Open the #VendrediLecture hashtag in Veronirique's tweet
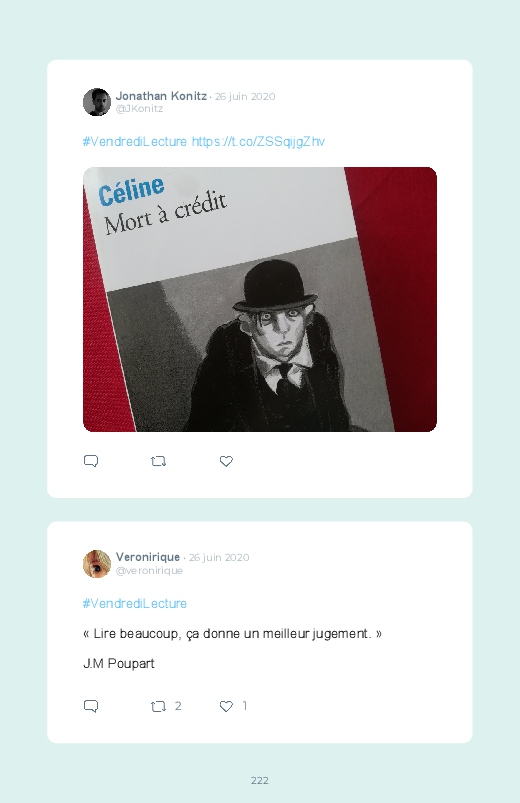520x803 pixels. coord(135,604)
